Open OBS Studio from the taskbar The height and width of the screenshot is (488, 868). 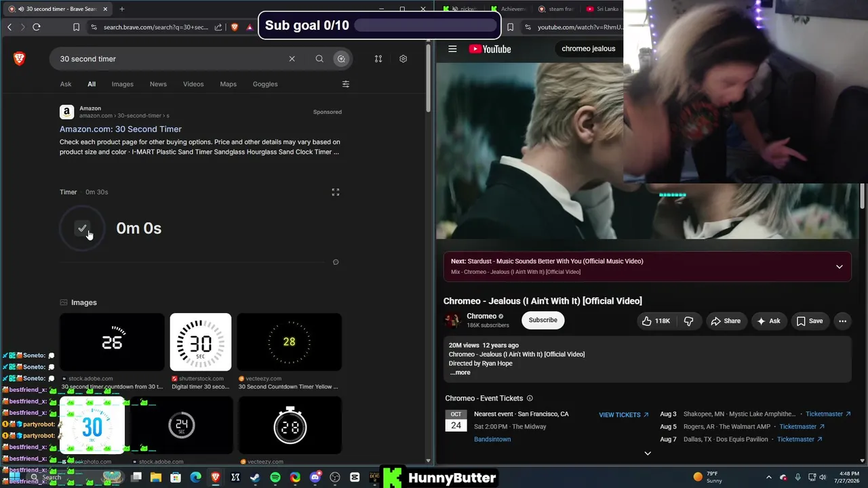click(x=334, y=477)
